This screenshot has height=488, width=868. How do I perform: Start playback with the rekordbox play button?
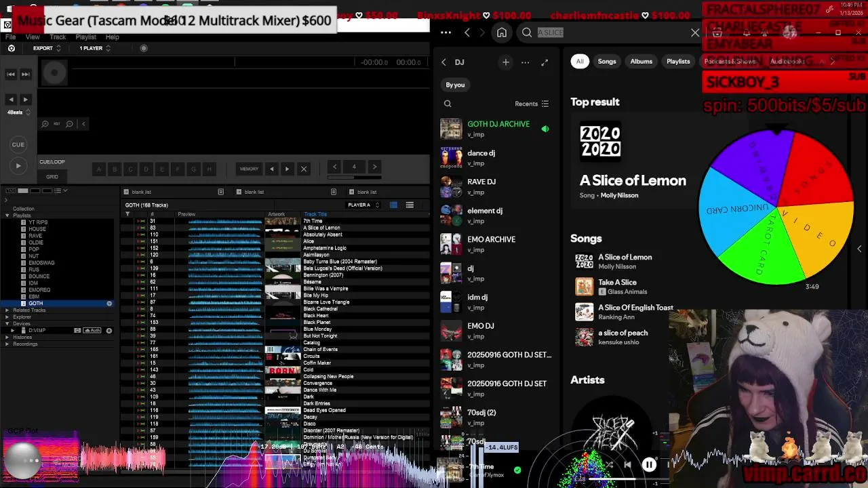(18, 165)
